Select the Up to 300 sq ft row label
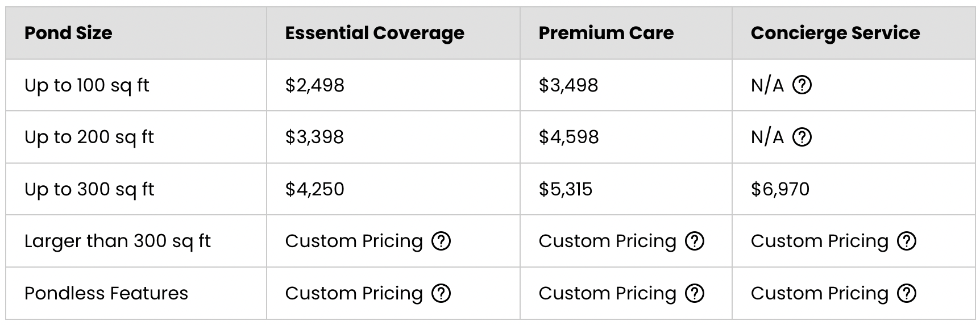This screenshot has height=325, width=980. (x=89, y=189)
